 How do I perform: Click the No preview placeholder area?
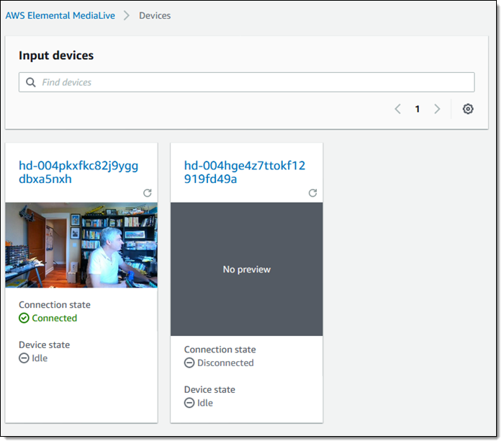click(246, 269)
